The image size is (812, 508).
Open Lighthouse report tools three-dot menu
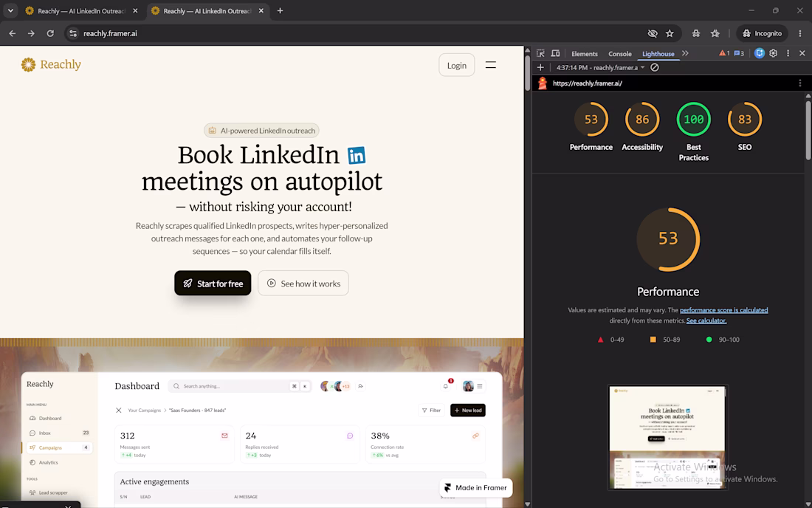tap(800, 83)
